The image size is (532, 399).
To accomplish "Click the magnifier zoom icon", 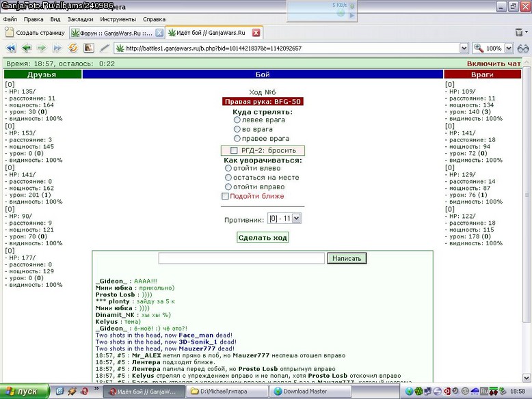I will click(479, 48).
